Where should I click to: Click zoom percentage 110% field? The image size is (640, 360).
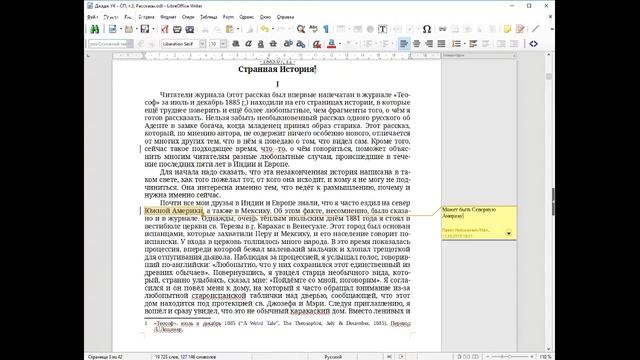point(545,357)
